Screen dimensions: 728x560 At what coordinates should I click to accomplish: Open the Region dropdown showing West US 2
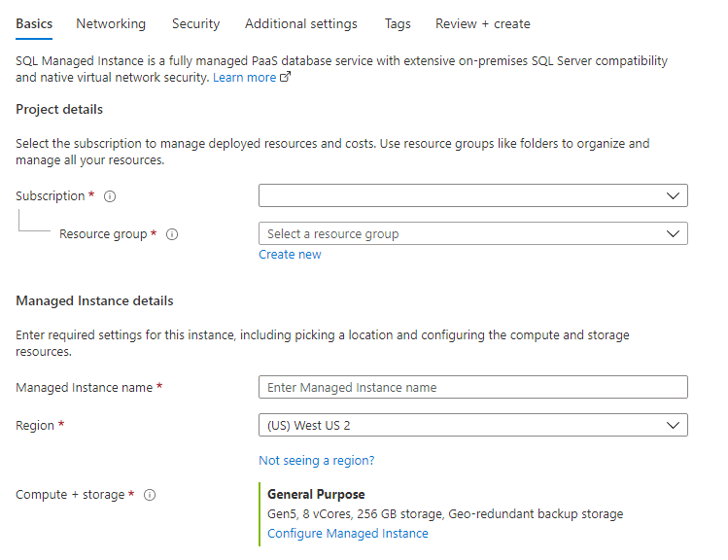pos(473,425)
